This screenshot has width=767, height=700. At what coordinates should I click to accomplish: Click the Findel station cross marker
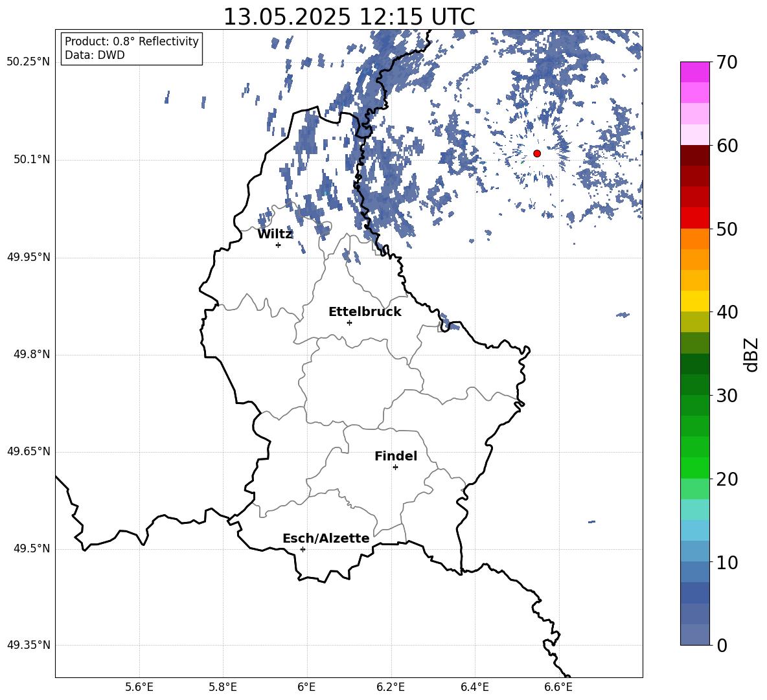click(x=395, y=468)
